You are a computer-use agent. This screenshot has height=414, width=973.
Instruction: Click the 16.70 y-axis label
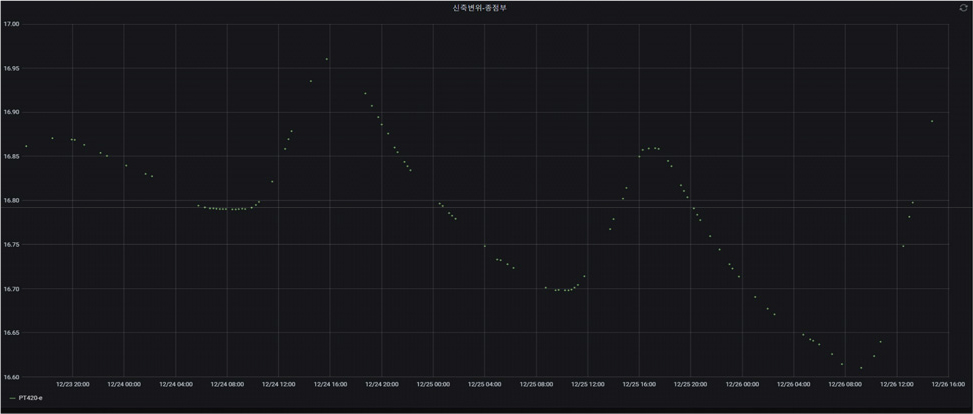pos(11,289)
